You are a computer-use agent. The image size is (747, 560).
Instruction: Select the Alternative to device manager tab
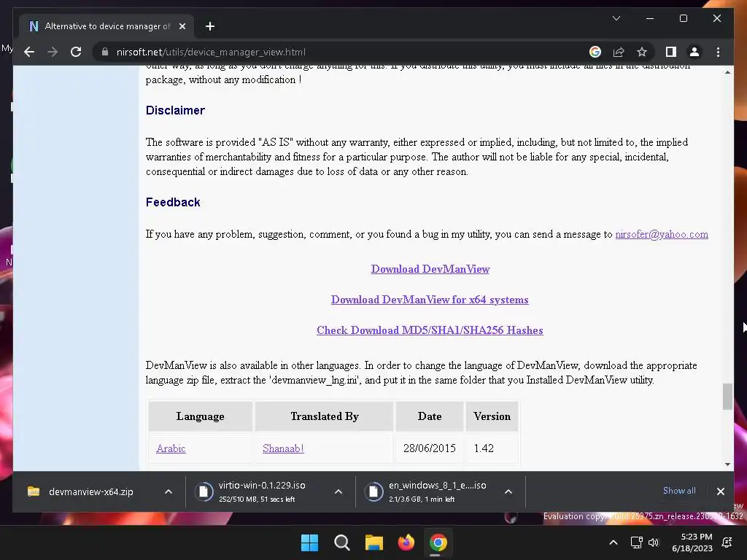pyautogui.click(x=107, y=26)
